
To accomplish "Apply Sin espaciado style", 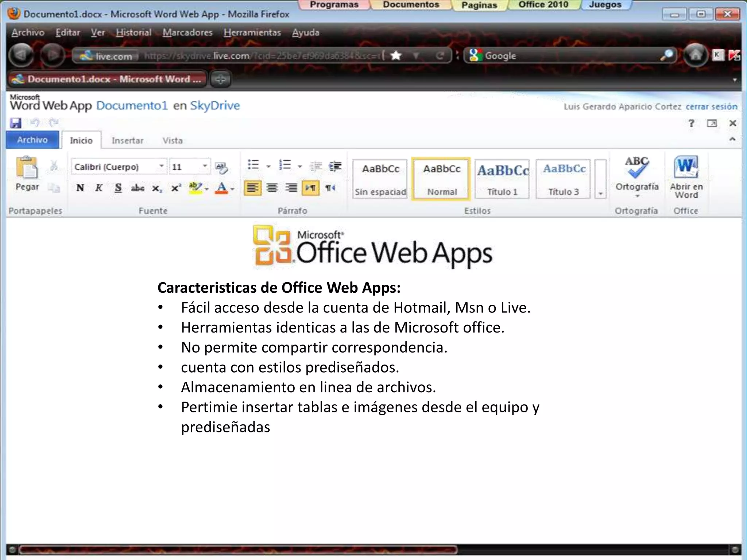I will [x=380, y=179].
